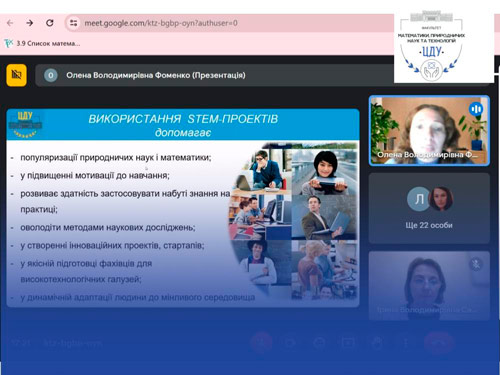Open the 'Ще 22 особи' participants tile
The height and width of the screenshot is (375, 500).
pos(429,208)
